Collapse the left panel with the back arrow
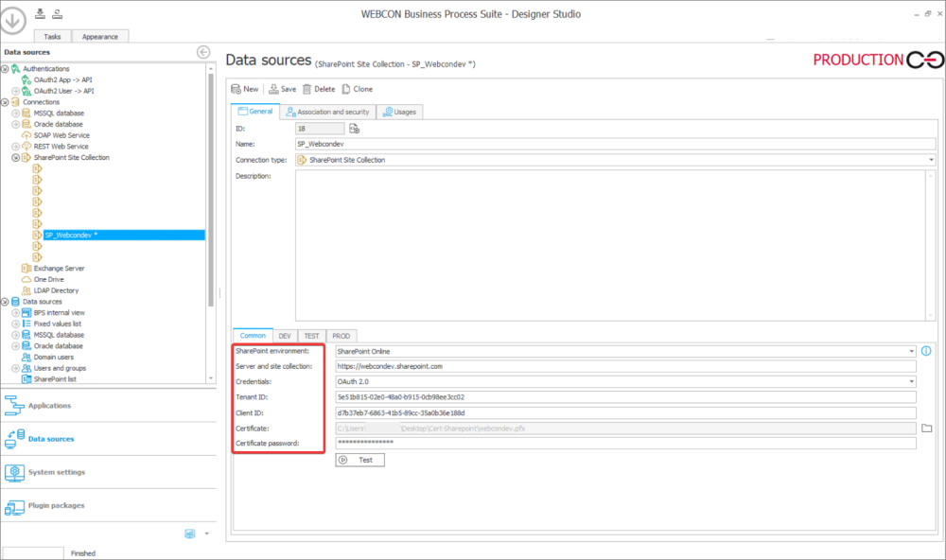946x560 pixels. (202, 52)
